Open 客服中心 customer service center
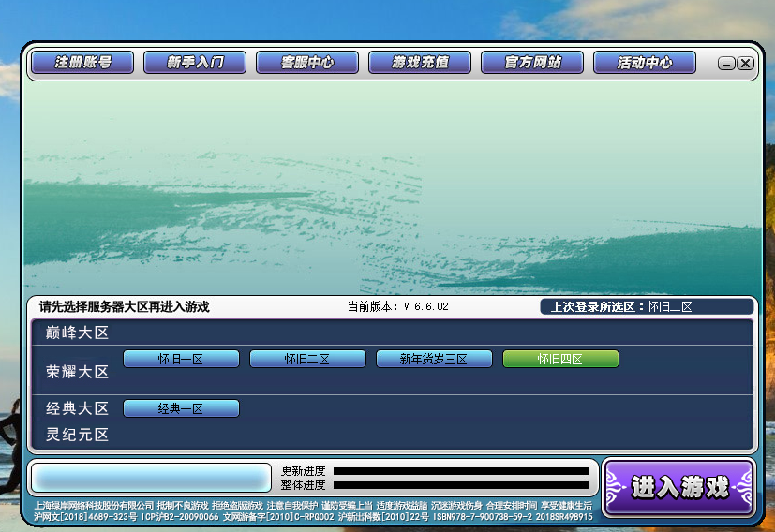Image resolution: width=775 pixels, height=532 pixels. coord(307,63)
